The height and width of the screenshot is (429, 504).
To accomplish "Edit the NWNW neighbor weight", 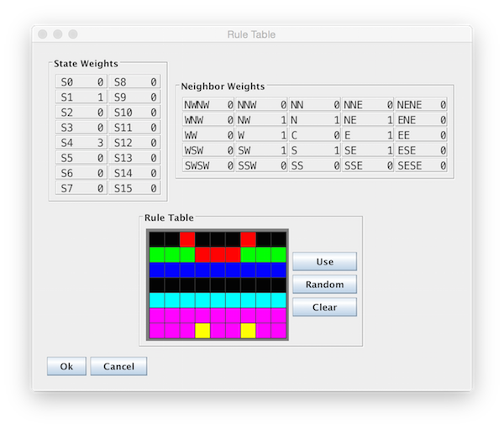I will pos(208,105).
